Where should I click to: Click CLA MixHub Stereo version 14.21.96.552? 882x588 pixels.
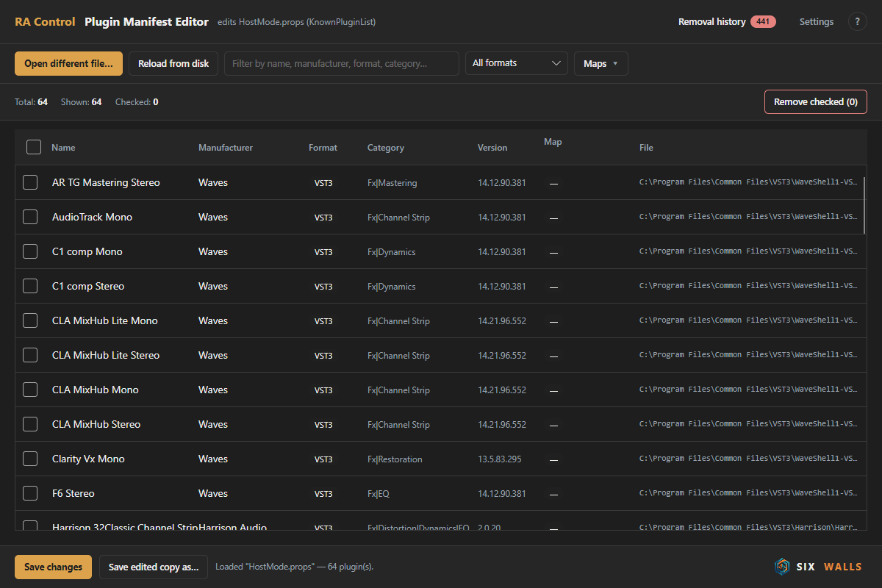(502, 425)
